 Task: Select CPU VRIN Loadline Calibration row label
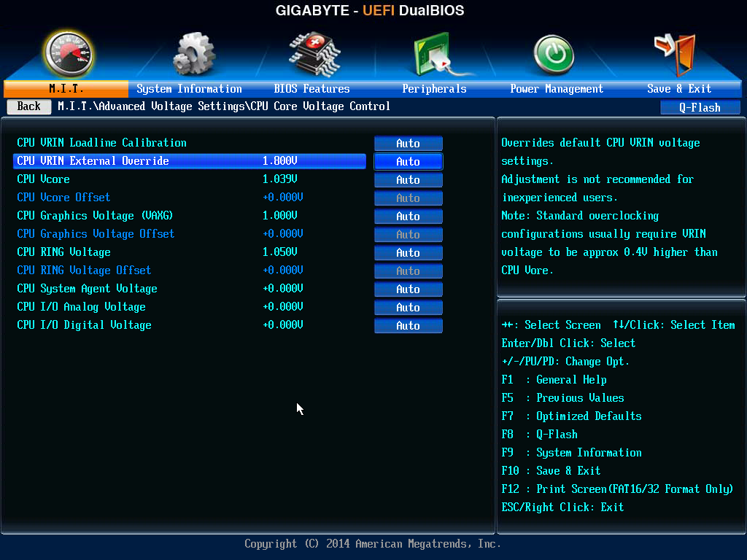pyautogui.click(x=101, y=143)
